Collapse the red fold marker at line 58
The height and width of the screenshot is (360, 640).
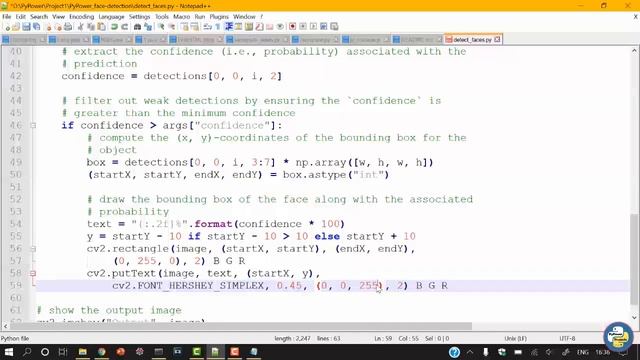(33, 273)
